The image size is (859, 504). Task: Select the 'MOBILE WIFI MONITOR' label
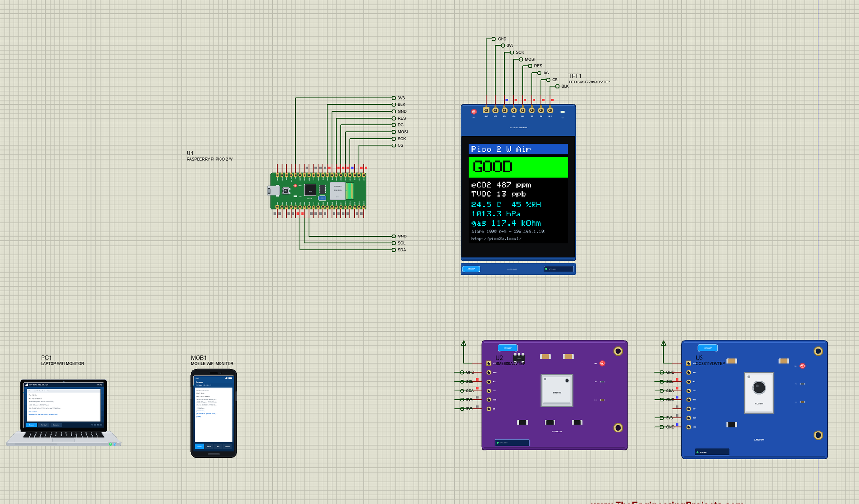click(x=212, y=364)
